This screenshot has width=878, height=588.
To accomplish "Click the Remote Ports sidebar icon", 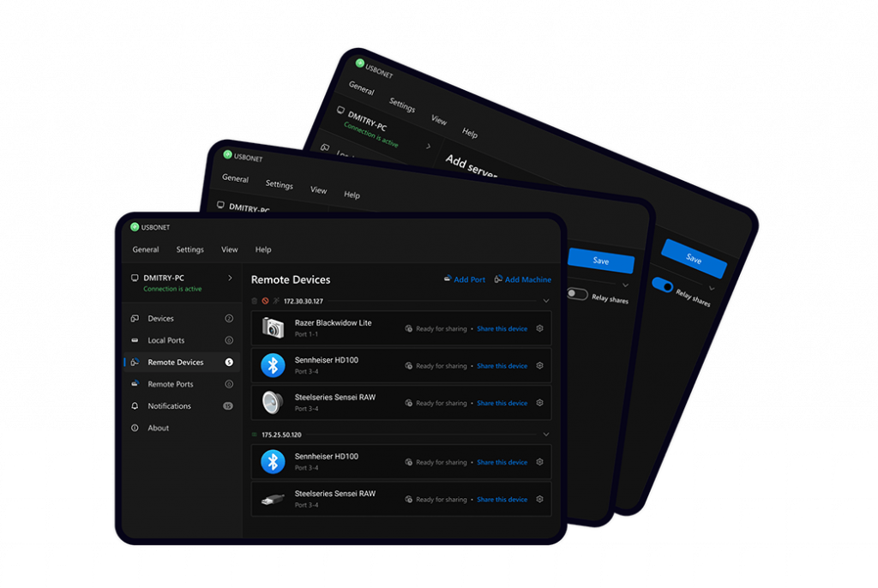I will tap(135, 384).
